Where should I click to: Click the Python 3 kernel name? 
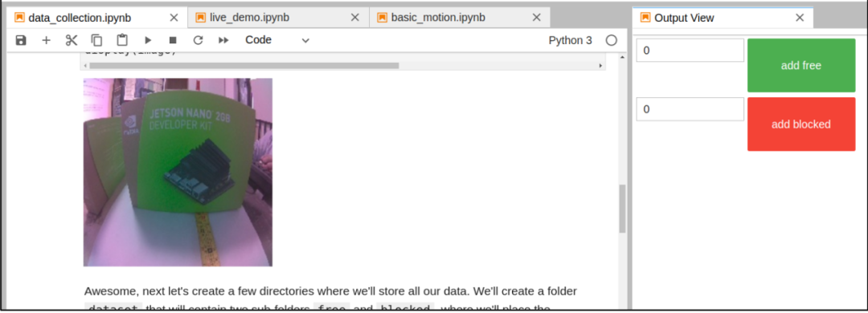click(x=570, y=40)
